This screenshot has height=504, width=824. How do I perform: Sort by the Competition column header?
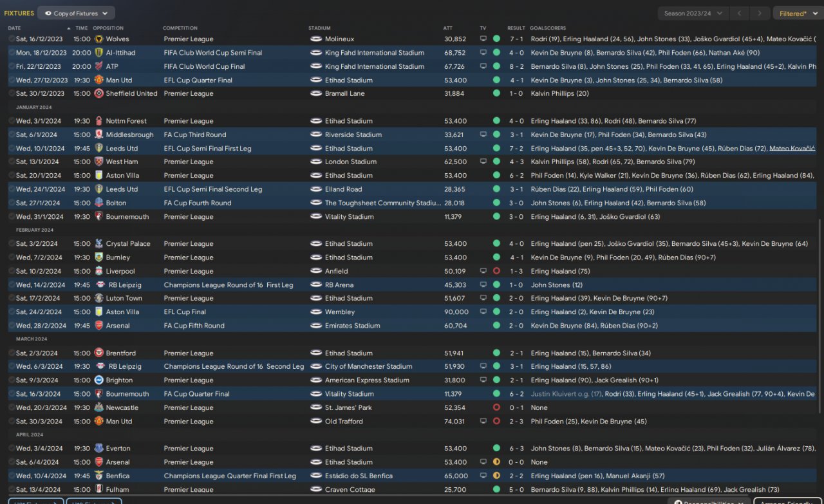click(x=180, y=28)
